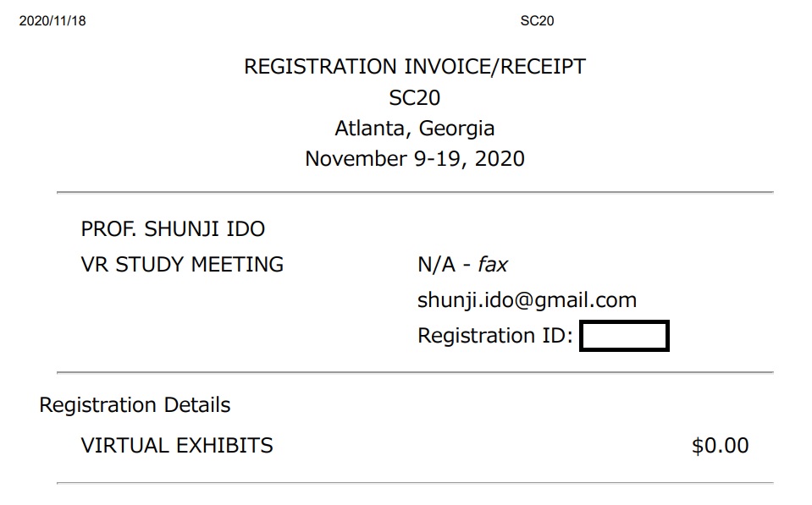The width and height of the screenshot is (812, 505).
Task: Open the shunji.ido@gmail.com email address
Action: pyautogui.click(x=527, y=299)
